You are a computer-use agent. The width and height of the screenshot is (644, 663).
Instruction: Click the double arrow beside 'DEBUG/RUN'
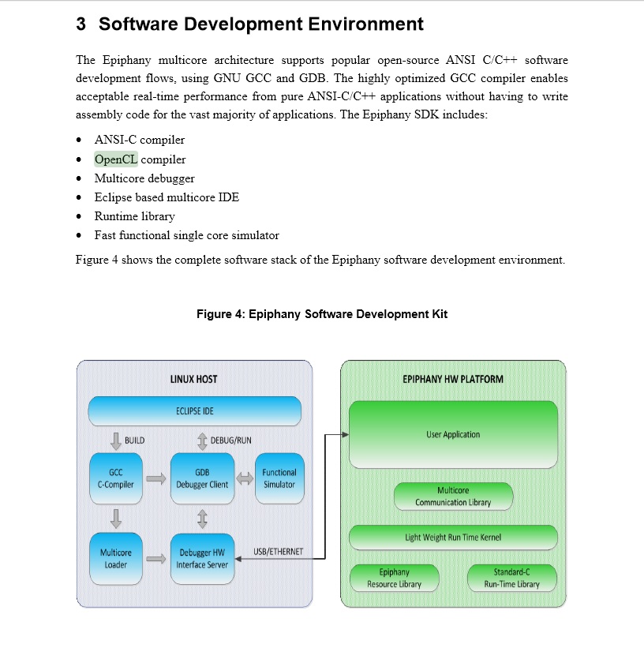coord(202,441)
